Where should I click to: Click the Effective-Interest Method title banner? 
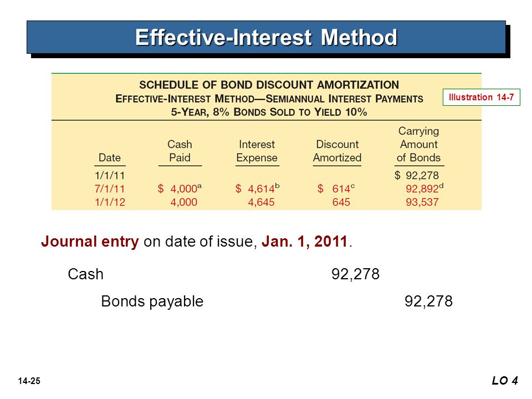click(x=267, y=37)
